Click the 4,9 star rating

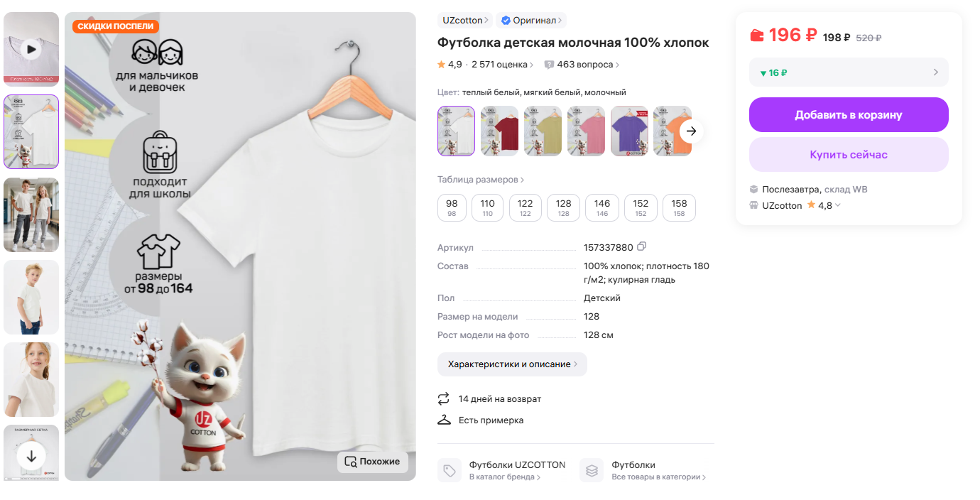[450, 65]
